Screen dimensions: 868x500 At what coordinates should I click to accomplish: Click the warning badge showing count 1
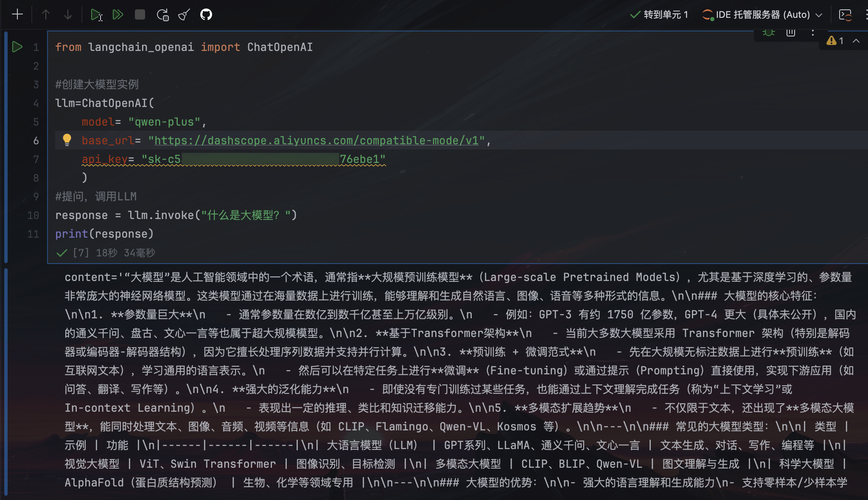[x=835, y=41]
